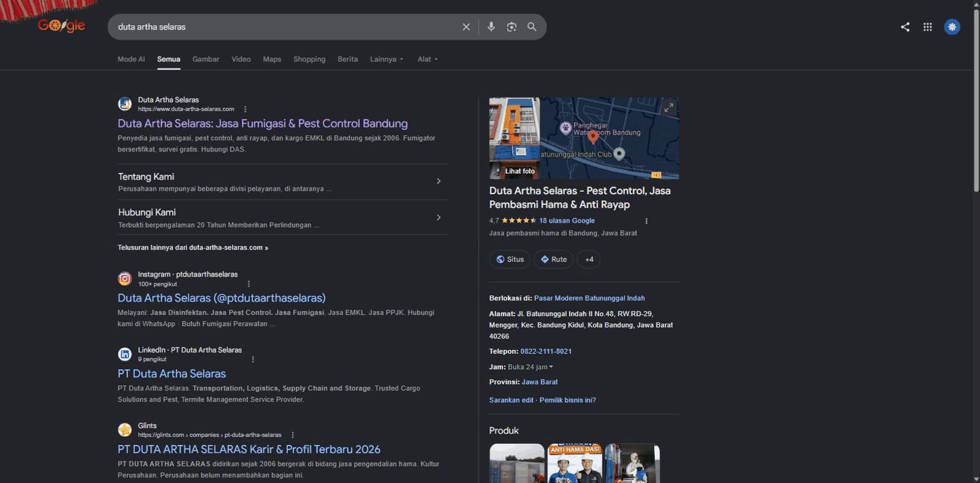
Task: Open more options for the duta-artha-selaras.com result
Action: pos(245,109)
